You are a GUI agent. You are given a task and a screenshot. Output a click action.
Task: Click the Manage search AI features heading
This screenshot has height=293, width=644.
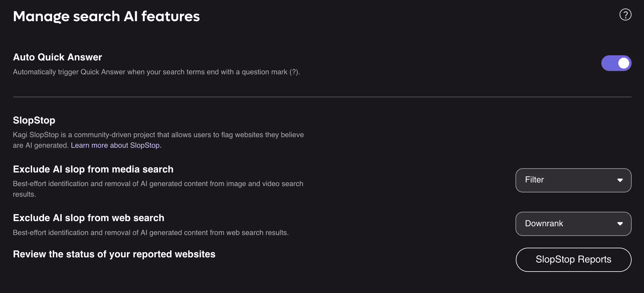[x=106, y=16]
